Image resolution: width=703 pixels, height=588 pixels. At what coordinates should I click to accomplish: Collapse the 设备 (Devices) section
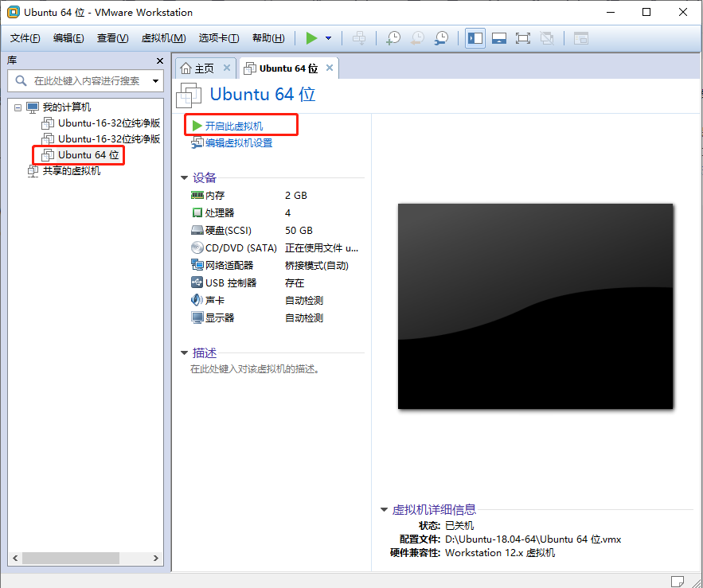tap(185, 177)
